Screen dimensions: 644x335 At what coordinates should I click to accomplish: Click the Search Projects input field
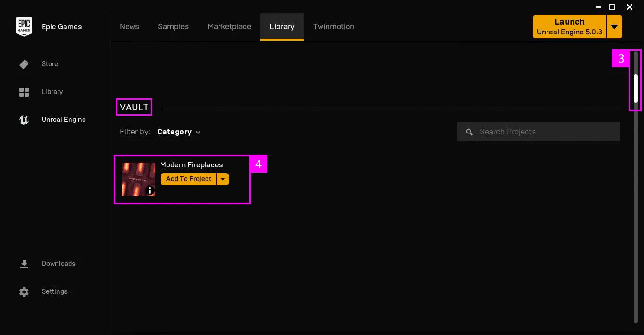coord(539,132)
